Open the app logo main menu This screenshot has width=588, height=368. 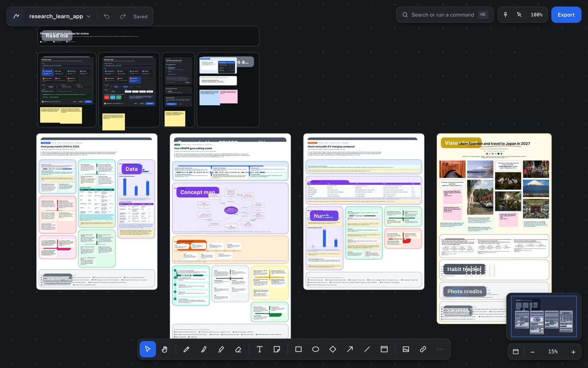[16, 16]
